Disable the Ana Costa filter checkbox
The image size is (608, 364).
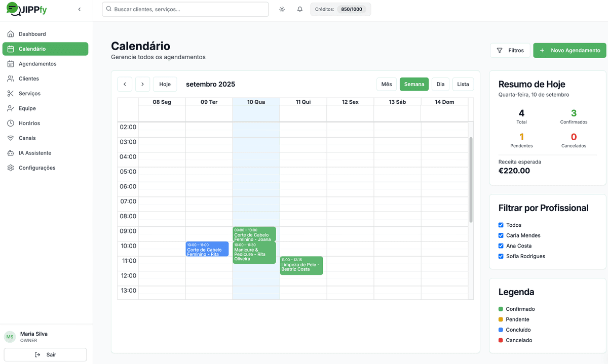(501, 246)
